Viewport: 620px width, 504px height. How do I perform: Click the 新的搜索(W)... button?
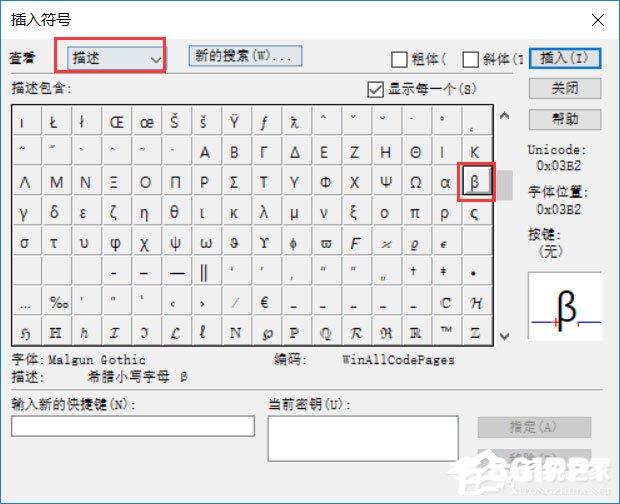pos(245,56)
